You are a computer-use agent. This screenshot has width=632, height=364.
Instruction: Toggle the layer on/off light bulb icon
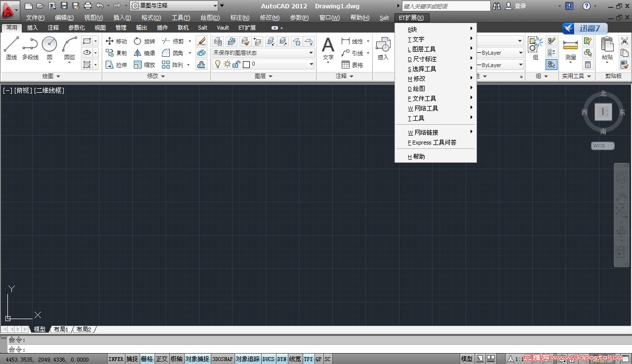pyautogui.click(x=218, y=64)
